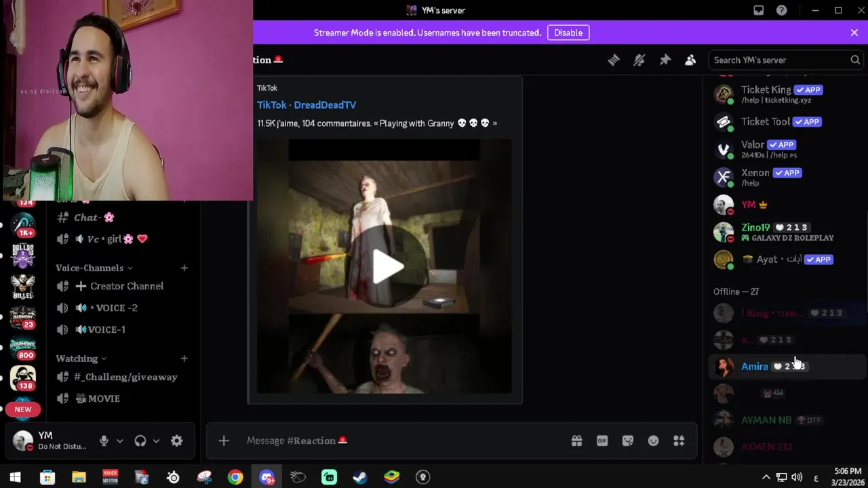Click the TikTok provider label in embed
The width and height of the screenshot is (868, 488).
click(x=267, y=88)
